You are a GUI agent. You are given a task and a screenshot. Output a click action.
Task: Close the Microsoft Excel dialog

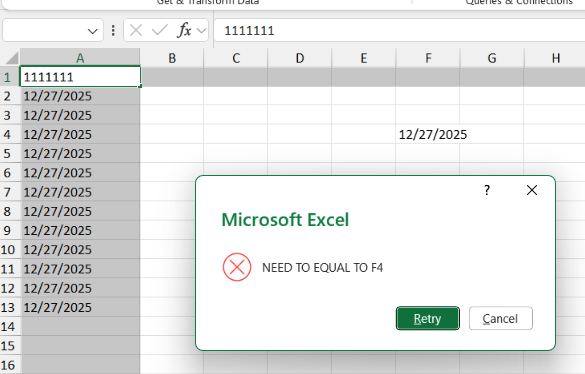click(532, 190)
